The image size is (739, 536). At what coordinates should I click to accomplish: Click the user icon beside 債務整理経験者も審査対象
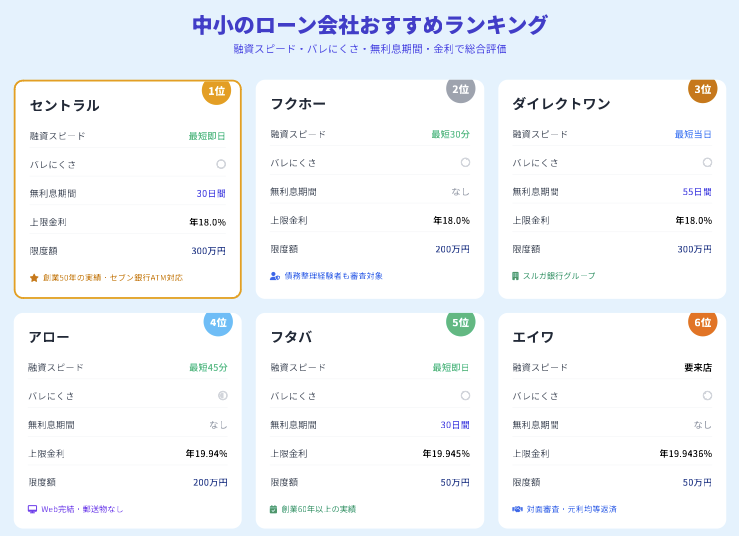(x=275, y=276)
